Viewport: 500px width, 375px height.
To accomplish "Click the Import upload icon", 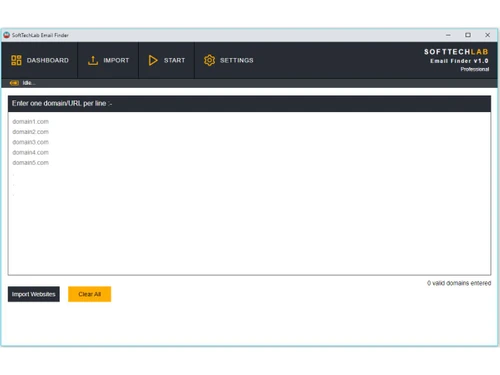I will [93, 60].
